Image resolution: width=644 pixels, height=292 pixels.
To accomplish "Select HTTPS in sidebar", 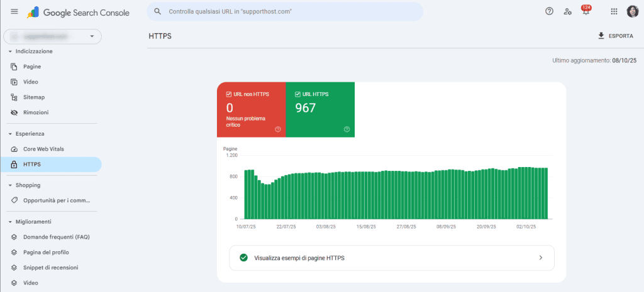I will [51, 165].
